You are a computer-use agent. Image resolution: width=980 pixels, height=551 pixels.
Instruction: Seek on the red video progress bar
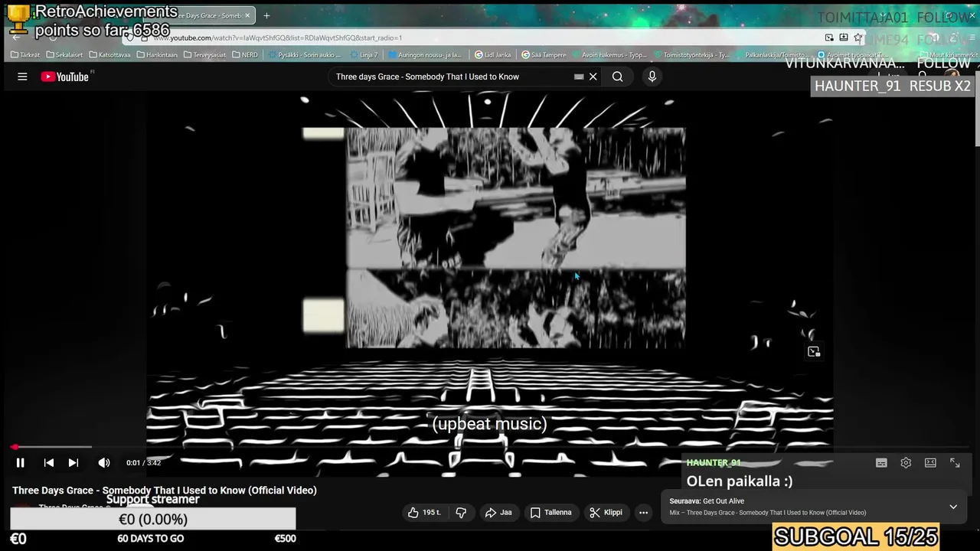(x=490, y=447)
